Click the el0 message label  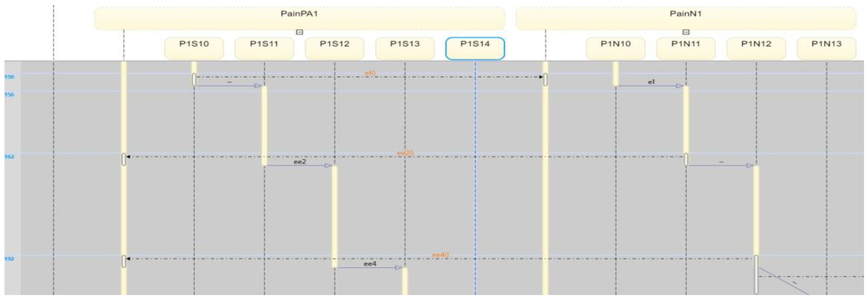pos(370,73)
